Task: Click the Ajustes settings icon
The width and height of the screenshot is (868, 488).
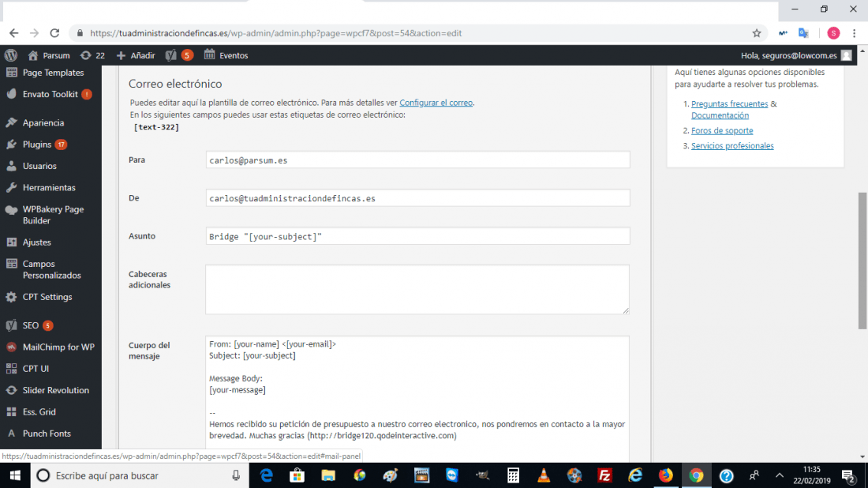Action: tap(11, 242)
